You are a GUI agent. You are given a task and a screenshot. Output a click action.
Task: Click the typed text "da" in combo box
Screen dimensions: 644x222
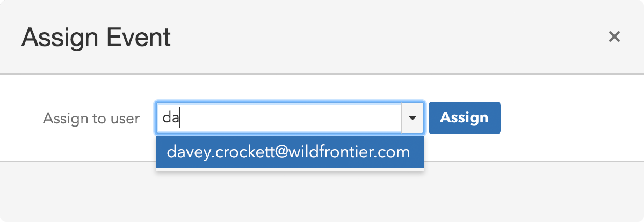coord(170,118)
